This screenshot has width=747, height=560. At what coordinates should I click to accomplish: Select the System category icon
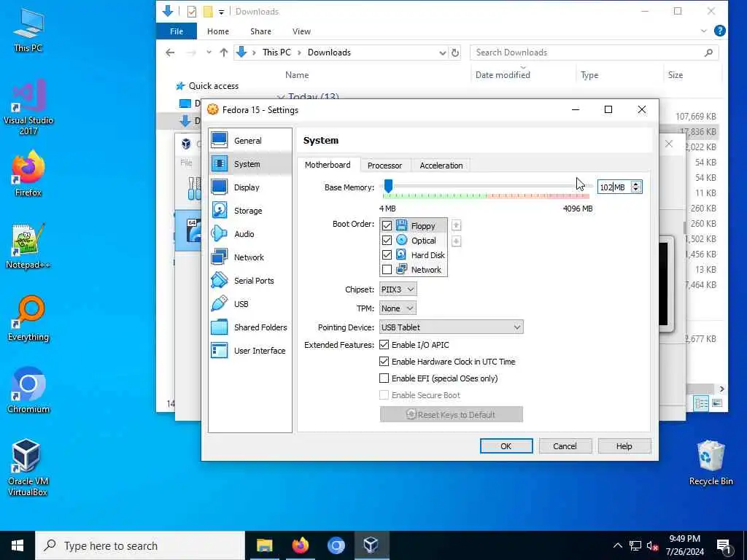click(220, 164)
